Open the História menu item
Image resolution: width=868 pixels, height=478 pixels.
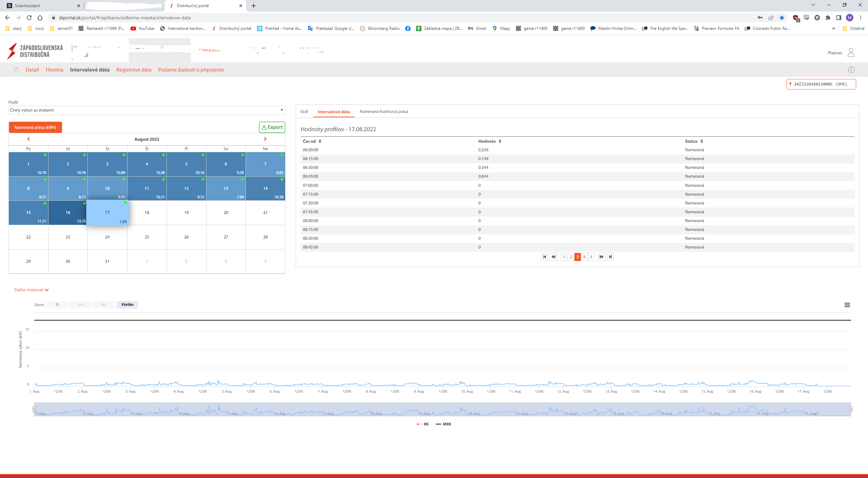click(55, 70)
